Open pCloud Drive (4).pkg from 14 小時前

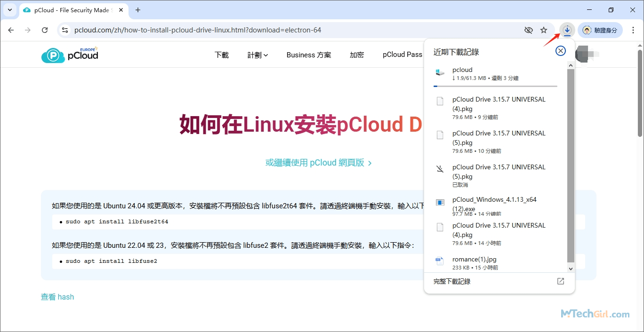point(496,234)
